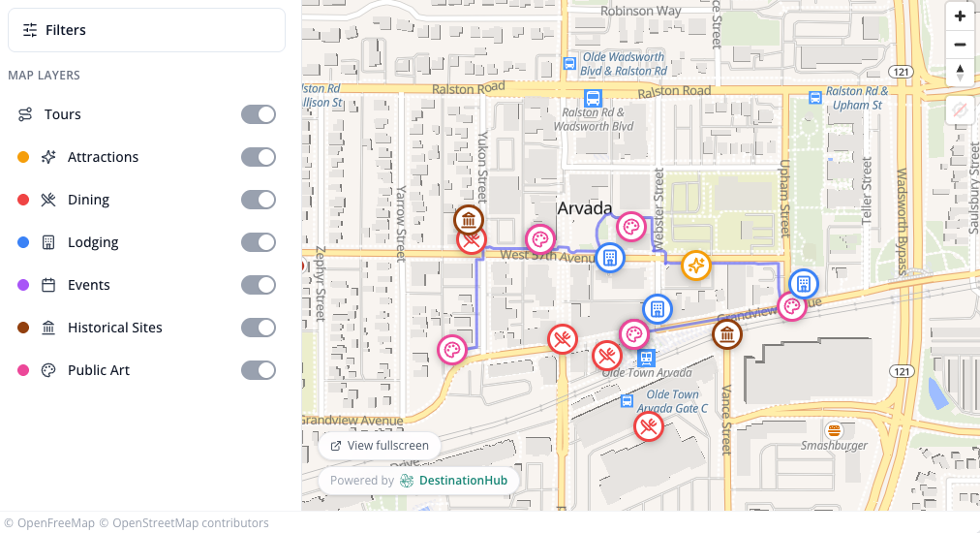Open OpenStreetMap contributors attribution link
Viewport: 980px width, 533px height.
[x=184, y=523]
